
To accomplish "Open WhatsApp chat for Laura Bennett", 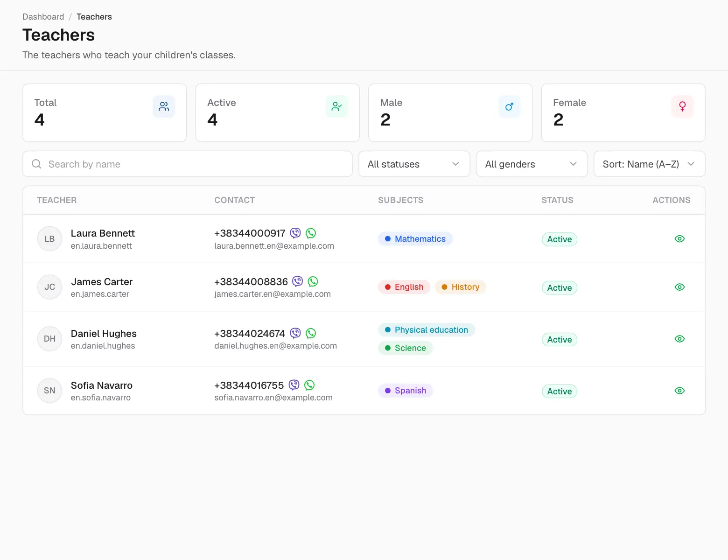I will [x=311, y=233].
